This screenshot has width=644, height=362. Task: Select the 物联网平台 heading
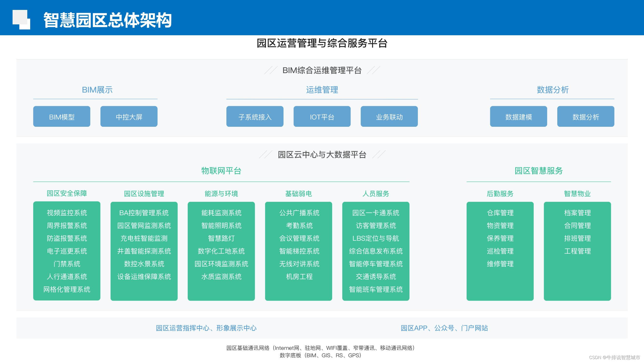(x=221, y=171)
